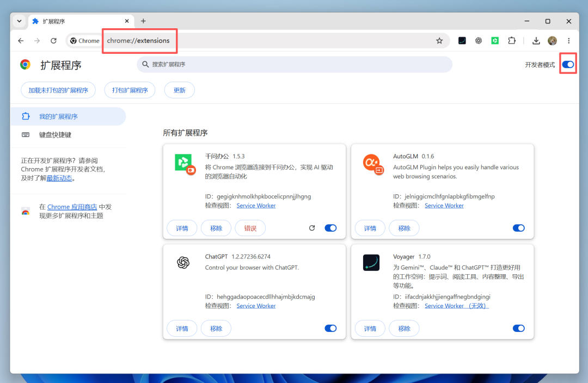Show downloads from the toolbar
The height and width of the screenshot is (383, 588).
coord(536,40)
